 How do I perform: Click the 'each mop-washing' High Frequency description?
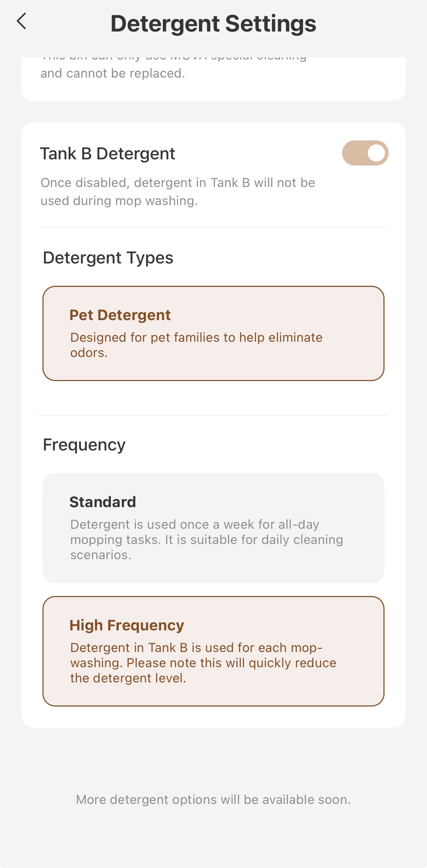pyautogui.click(x=203, y=663)
